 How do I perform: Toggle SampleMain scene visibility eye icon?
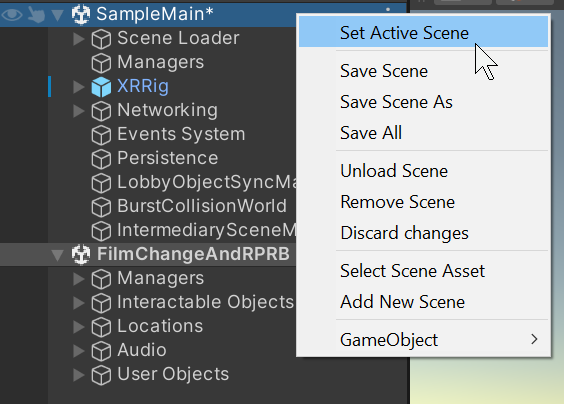12,15
